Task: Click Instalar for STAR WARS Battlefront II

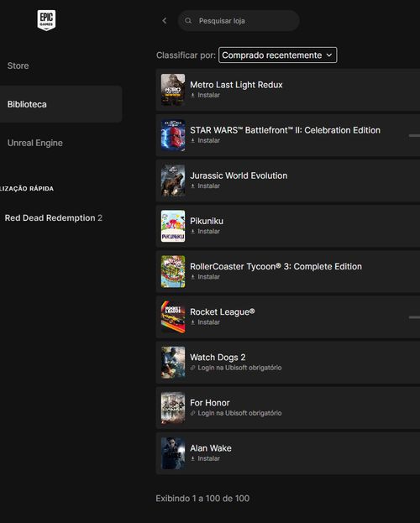Action: click(208, 140)
